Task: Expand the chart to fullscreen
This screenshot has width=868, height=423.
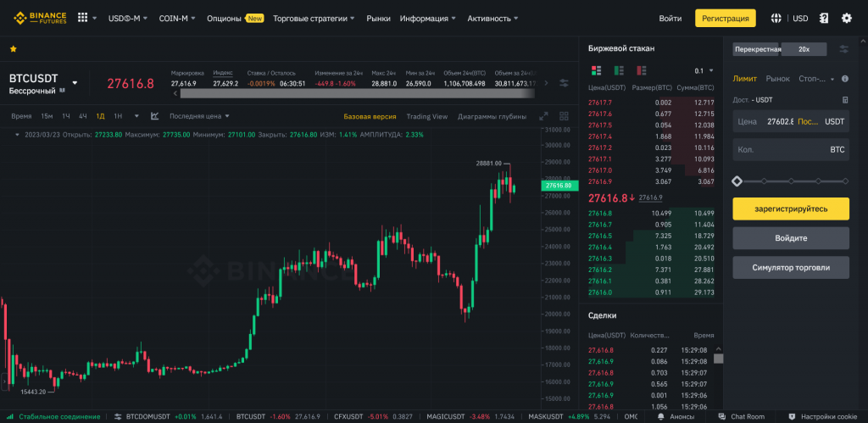Action: click(x=543, y=116)
